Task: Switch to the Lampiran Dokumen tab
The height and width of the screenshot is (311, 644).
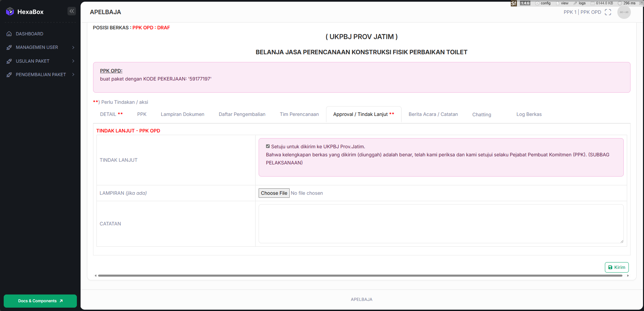Action: 182,114
